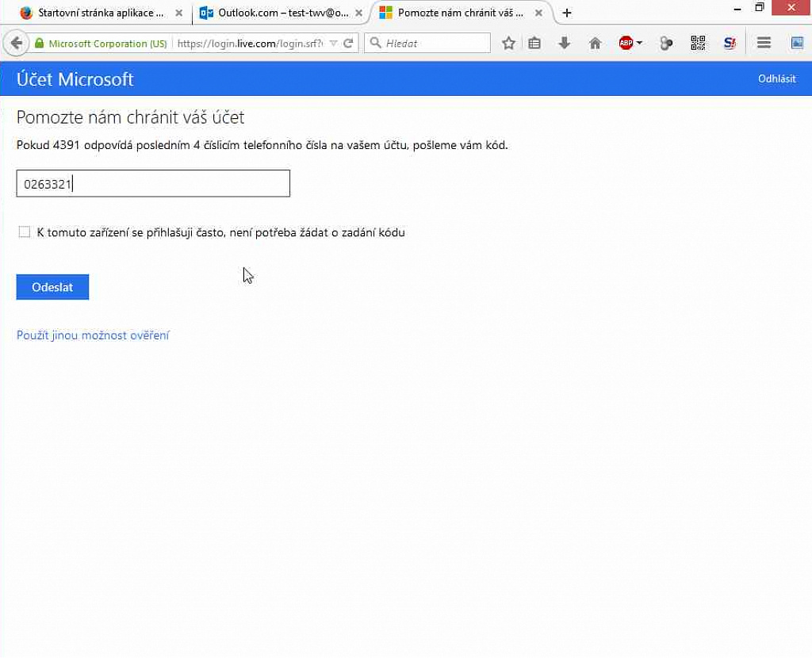Click the Outlook icon on second tab

click(206, 13)
